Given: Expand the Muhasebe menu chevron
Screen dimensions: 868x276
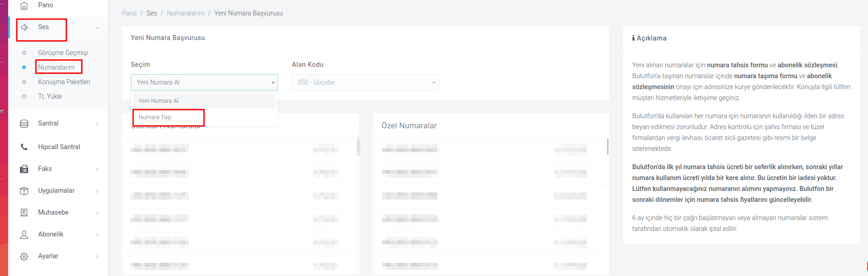Looking at the screenshot, I should pyautogui.click(x=97, y=213).
